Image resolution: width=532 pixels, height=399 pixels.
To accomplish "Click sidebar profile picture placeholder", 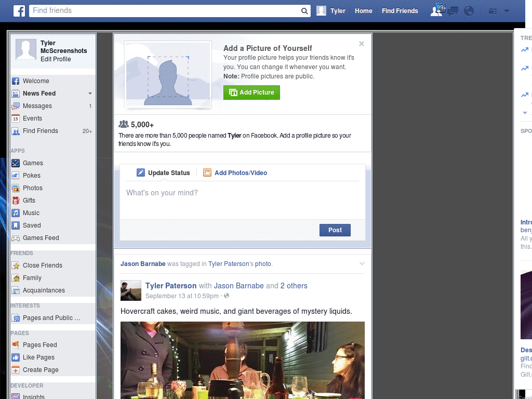I will point(26,49).
